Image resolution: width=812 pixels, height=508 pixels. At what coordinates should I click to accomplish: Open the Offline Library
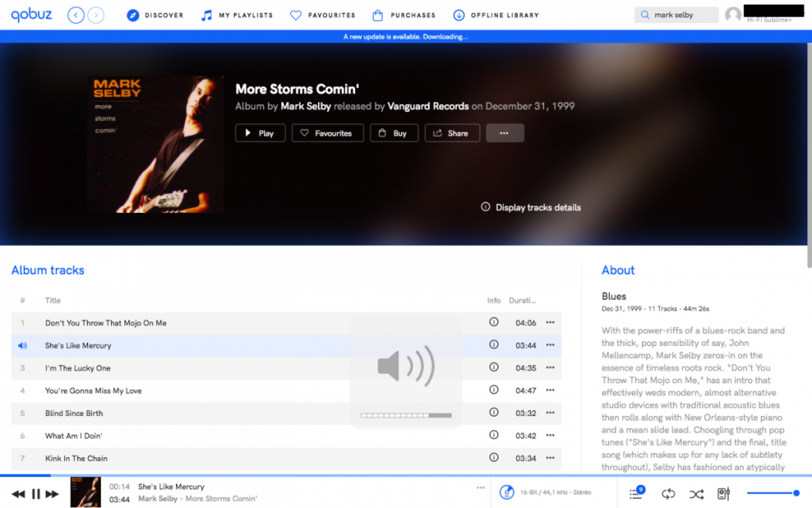496,15
